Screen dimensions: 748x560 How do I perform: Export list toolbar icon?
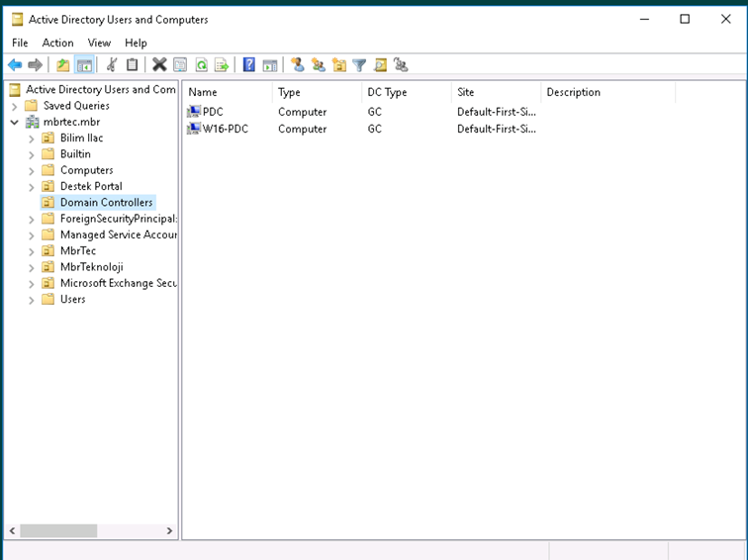click(222, 65)
